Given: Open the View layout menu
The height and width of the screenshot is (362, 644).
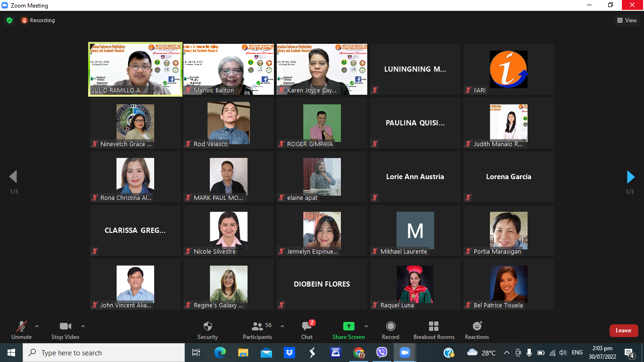Looking at the screenshot, I should pyautogui.click(x=627, y=20).
